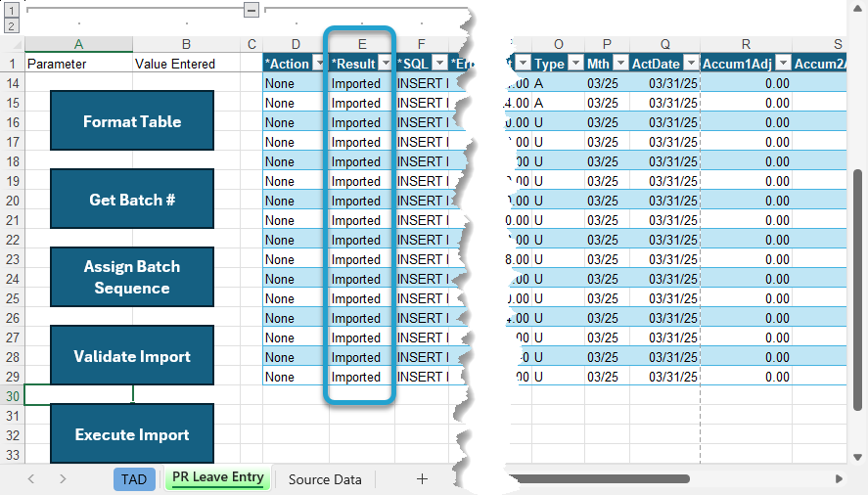Click the Validate Import button
Screen dimensions: 868x495
[132, 355]
